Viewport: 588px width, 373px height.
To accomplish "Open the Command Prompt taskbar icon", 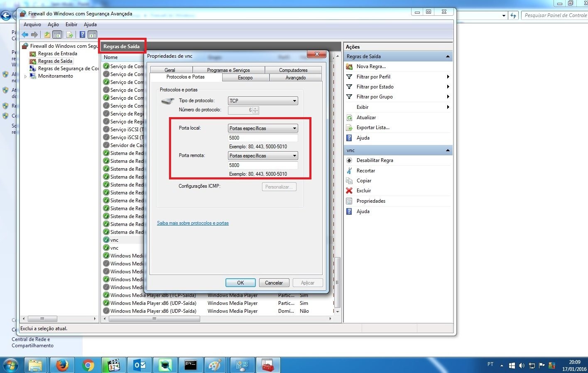I will [x=191, y=365].
